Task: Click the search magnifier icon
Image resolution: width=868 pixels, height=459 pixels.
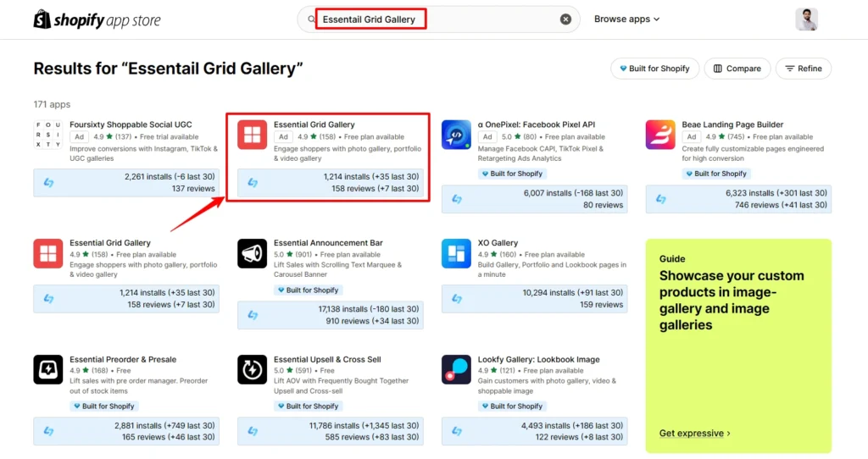Action: (x=311, y=19)
